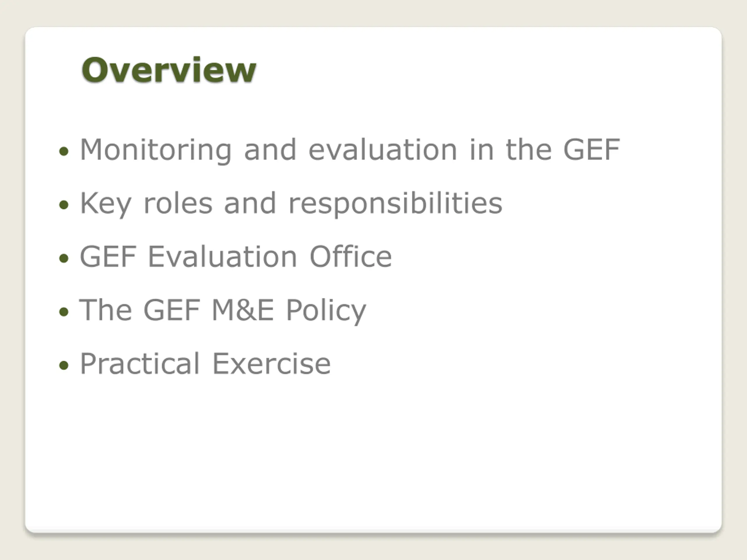Select the "Monitoring and evaluation in the GEF" line
This screenshot has height=560, width=747.
[x=350, y=150]
